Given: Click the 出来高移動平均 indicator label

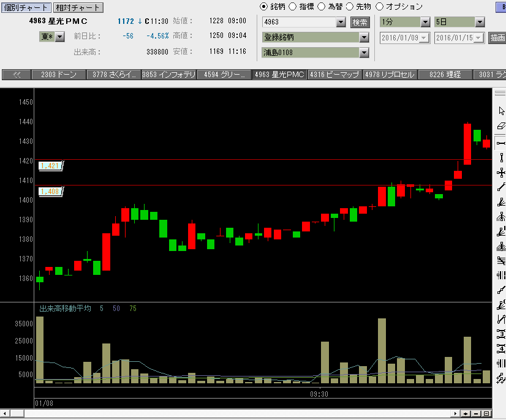Looking at the screenshot, I should (x=65, y=309).
